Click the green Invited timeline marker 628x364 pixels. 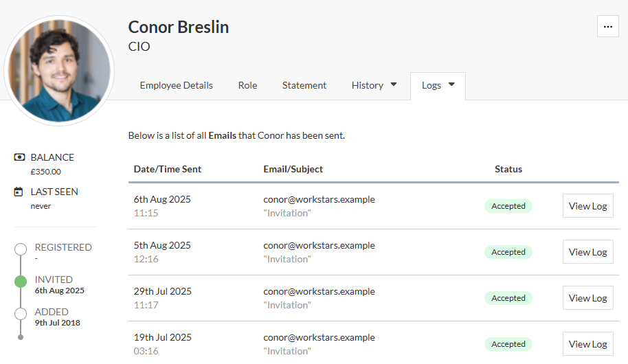21,281
